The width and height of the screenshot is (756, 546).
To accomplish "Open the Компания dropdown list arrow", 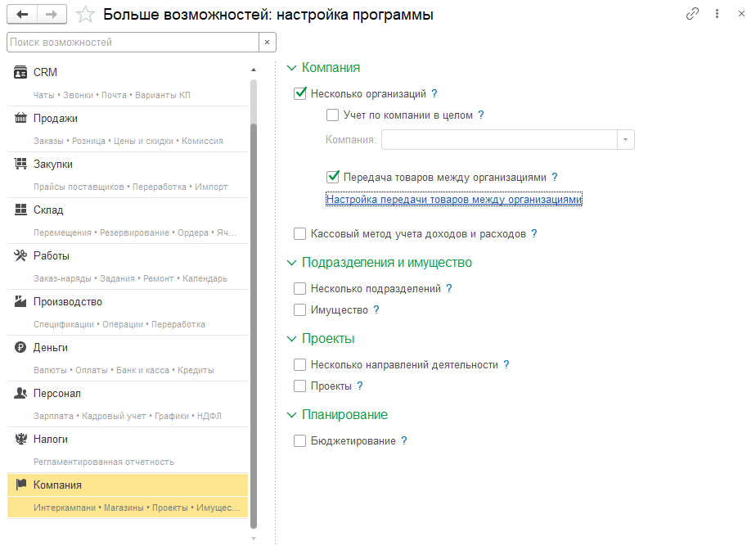I will (626, 140).
